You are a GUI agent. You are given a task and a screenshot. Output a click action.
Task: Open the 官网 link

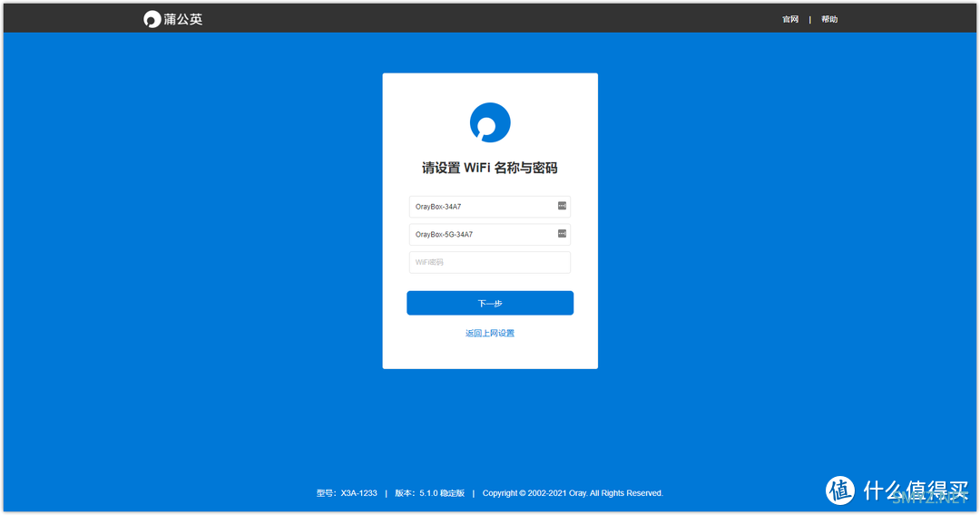(x=790, y=19)
